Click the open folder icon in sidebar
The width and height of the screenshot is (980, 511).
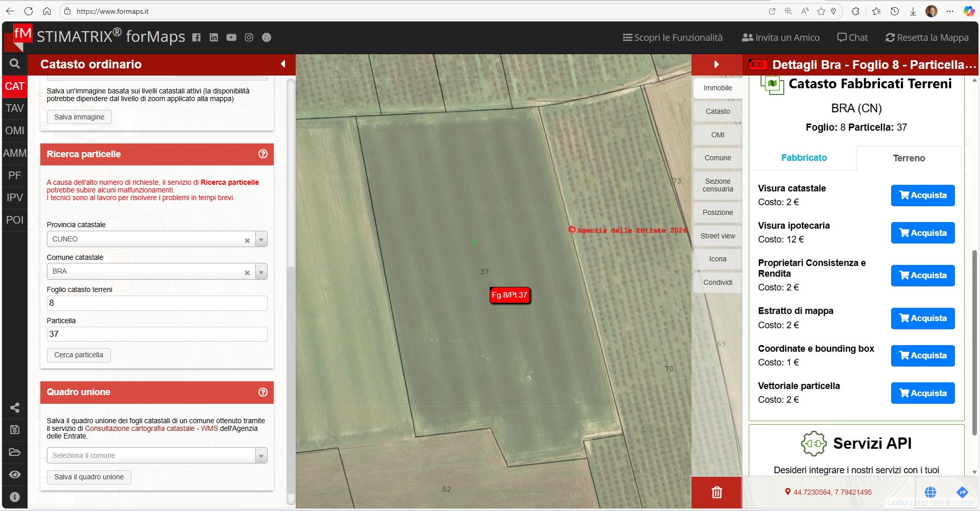pyautogui.click(x=15, y=452)
